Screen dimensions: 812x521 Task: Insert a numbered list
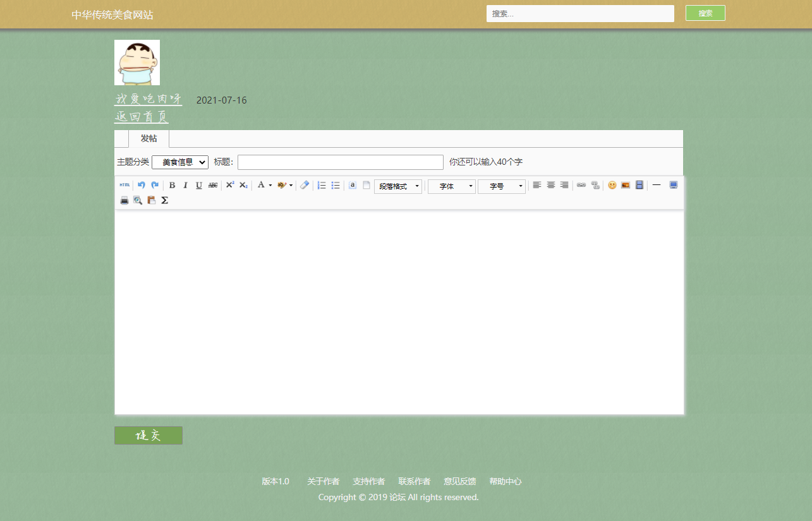tap(322, 185)
